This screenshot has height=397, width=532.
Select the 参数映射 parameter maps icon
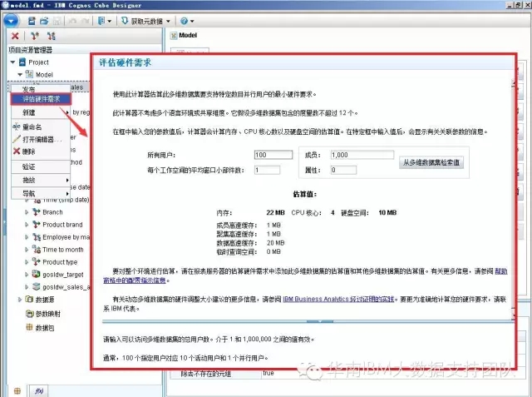(30, 314)
